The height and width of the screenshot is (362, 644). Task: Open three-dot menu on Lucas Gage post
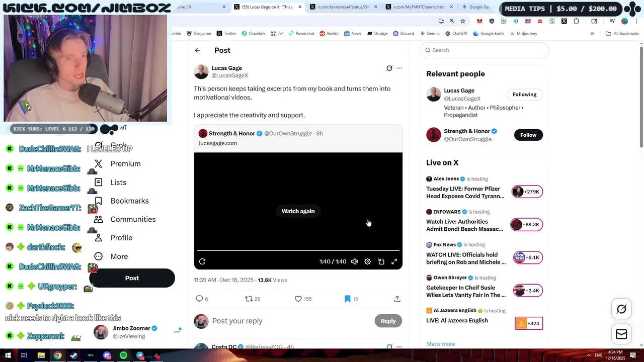pyautogui.click(x=399, y=68)
